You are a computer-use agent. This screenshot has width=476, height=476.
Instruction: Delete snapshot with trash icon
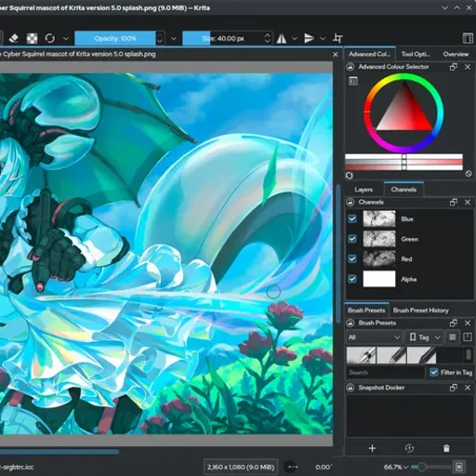tap(446, 448)
